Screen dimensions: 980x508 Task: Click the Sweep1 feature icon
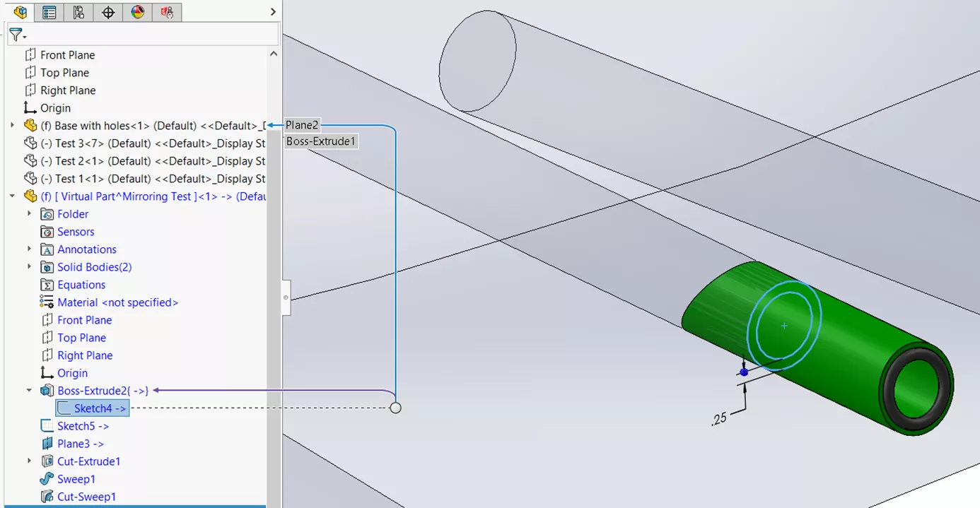point(47,479)
